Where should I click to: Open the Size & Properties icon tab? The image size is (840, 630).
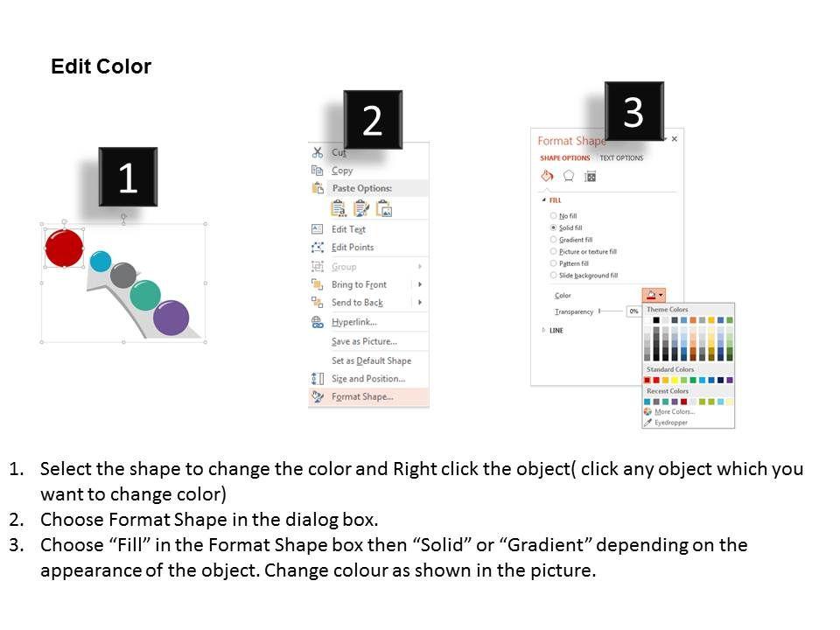(590, 176)
